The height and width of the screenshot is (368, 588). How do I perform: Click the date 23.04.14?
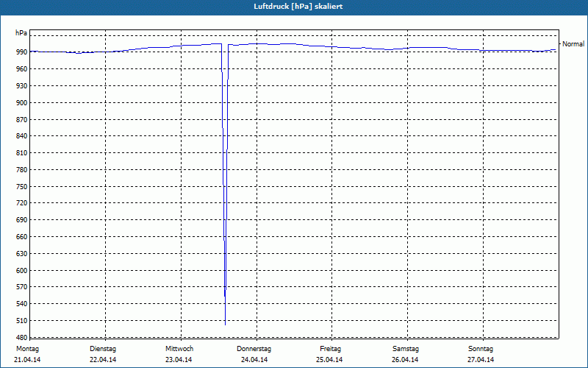point(179,360)
